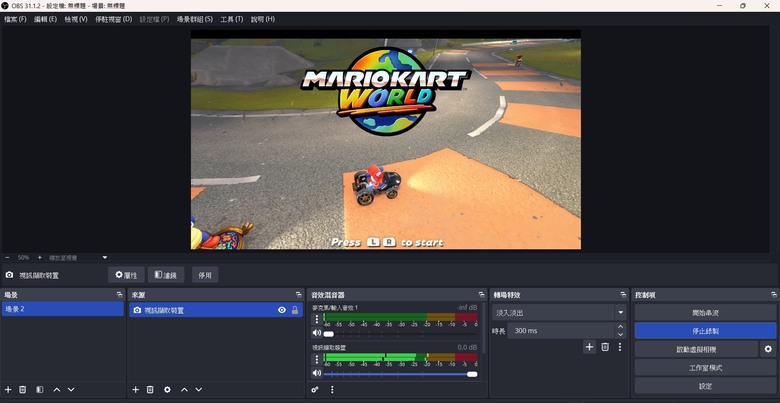Viewport: 780px width, 403px height.
Task: Click 工作室模式 studio mode button
Action: click(705, 368)
